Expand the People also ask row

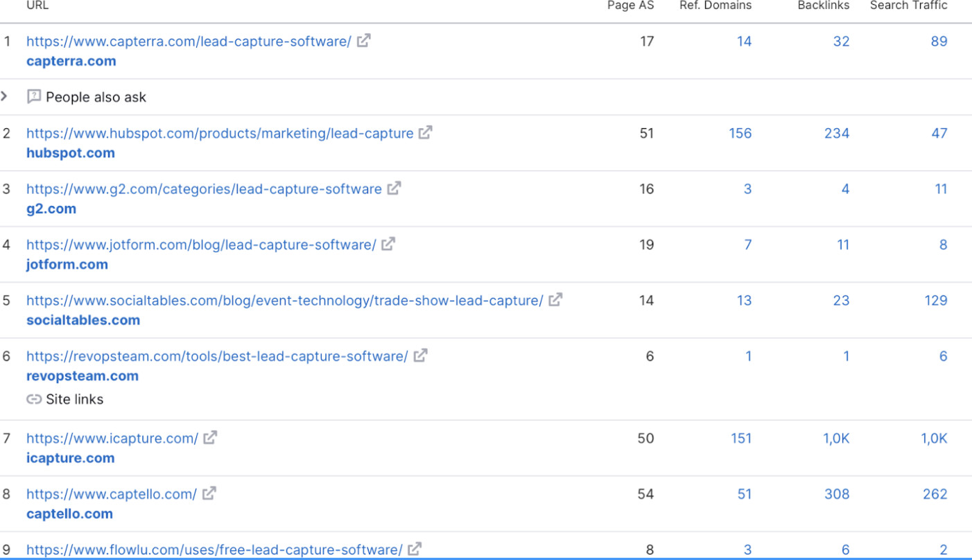click(x=5, y=96)
